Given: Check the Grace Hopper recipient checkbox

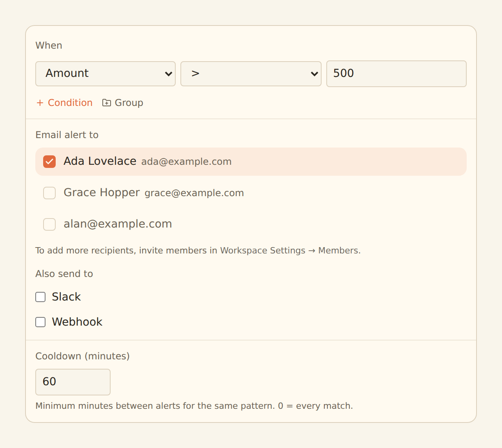Looking at the screenshot, I should [49, 193].
